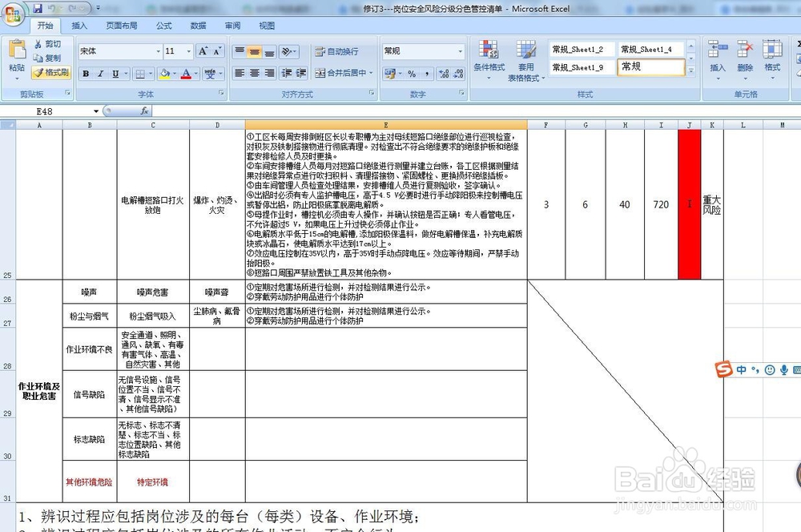Center text horizontally

click(x=255, y=73)
